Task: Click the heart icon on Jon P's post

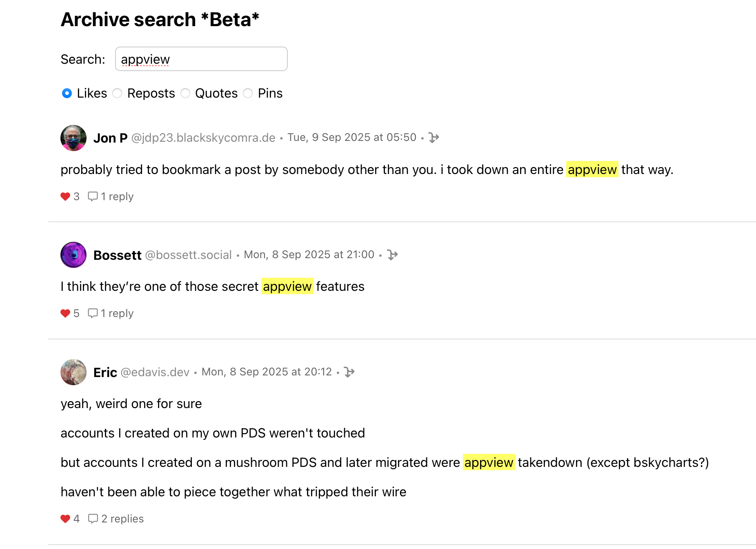Action: coord(65,197)
